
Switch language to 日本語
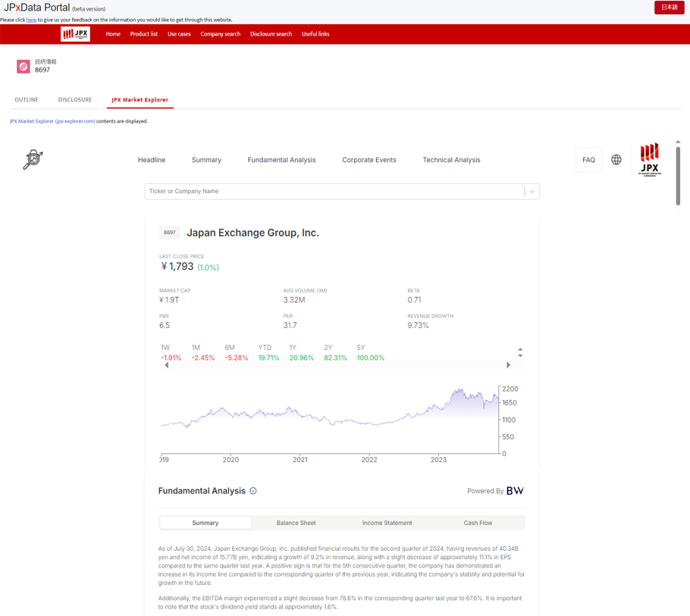pos(670,8)
